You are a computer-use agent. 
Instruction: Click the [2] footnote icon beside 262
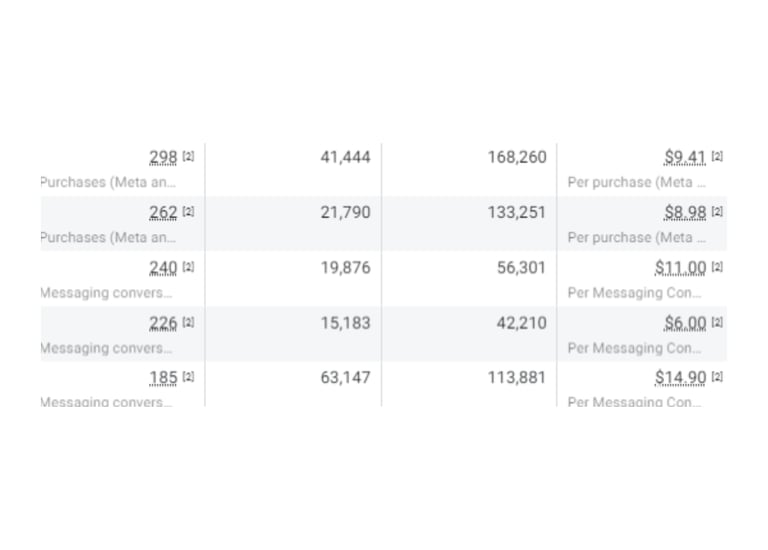tap(189, 212)
